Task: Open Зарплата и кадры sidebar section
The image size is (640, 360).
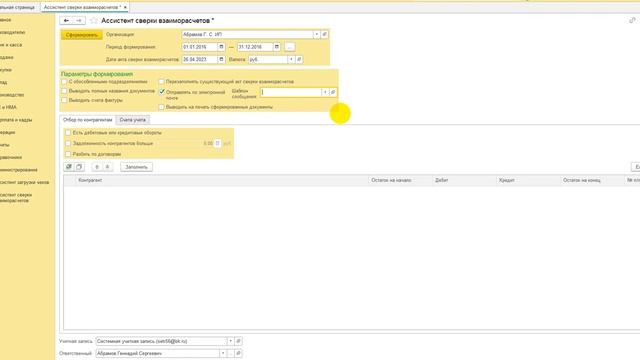Action: (16, 120)
